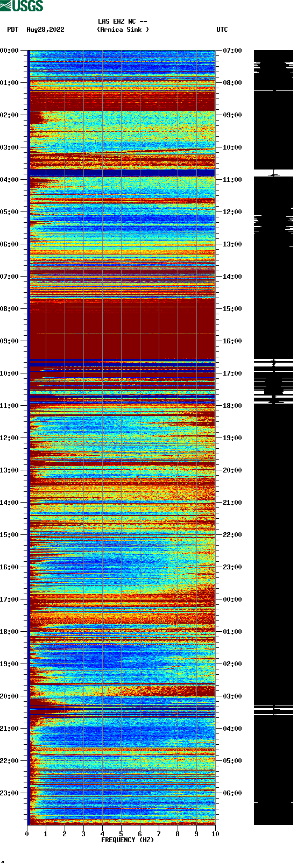Image resolution: width=297 pixels, height=868 pixels.
Task: Select the station title 'LAS EHZ NC --'
Action: (123, 22)
